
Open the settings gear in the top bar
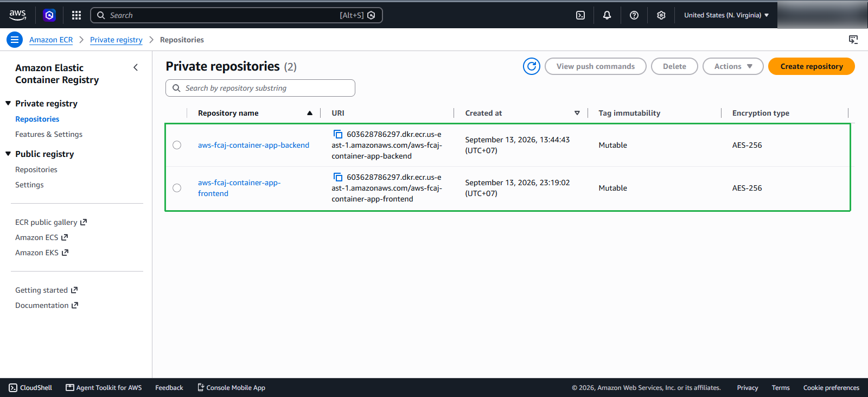(x=661, y=15)
